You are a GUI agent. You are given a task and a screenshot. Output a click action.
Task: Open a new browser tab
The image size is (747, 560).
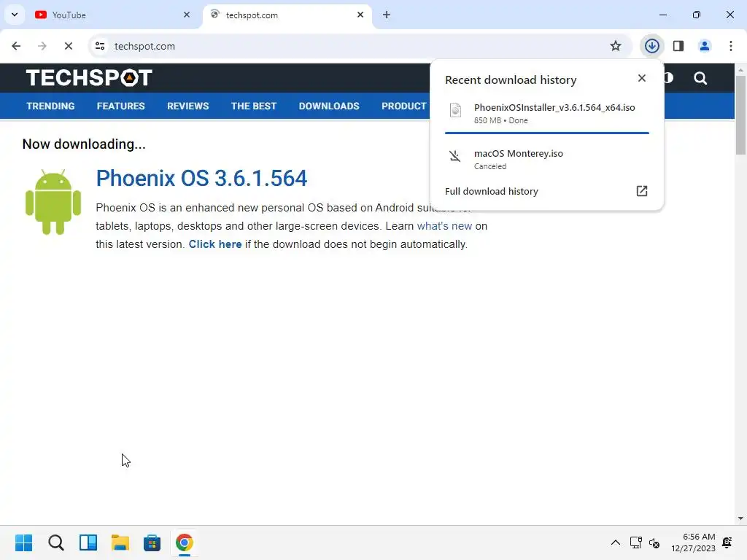tap(387, 15)
